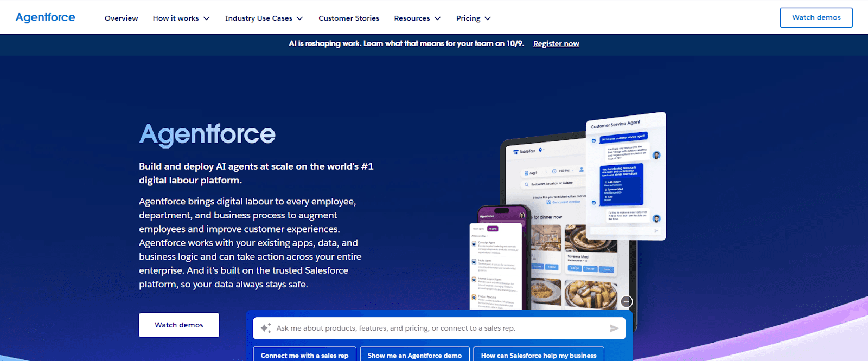Click the send arrow icon in chat box
Screen dimensions: 868x361
(x=614, y=328)
